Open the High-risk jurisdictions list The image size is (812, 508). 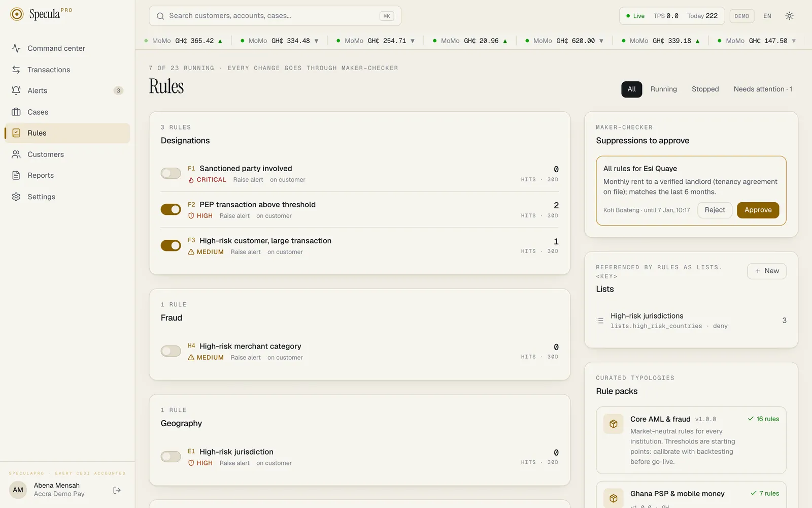(691, 321)
